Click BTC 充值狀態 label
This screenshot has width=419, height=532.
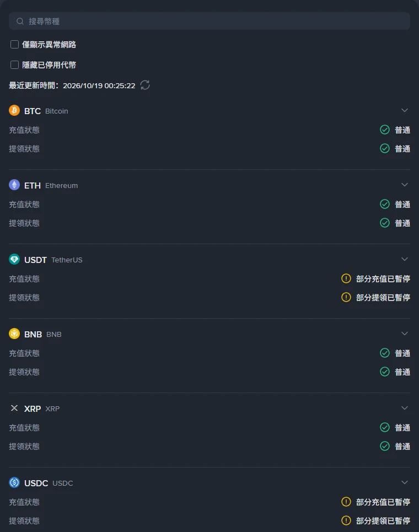click(x=24, y=130)
